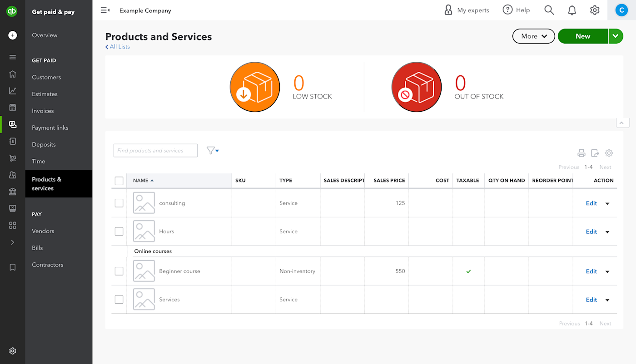Open the notifications bell icon

click(572, 10)
